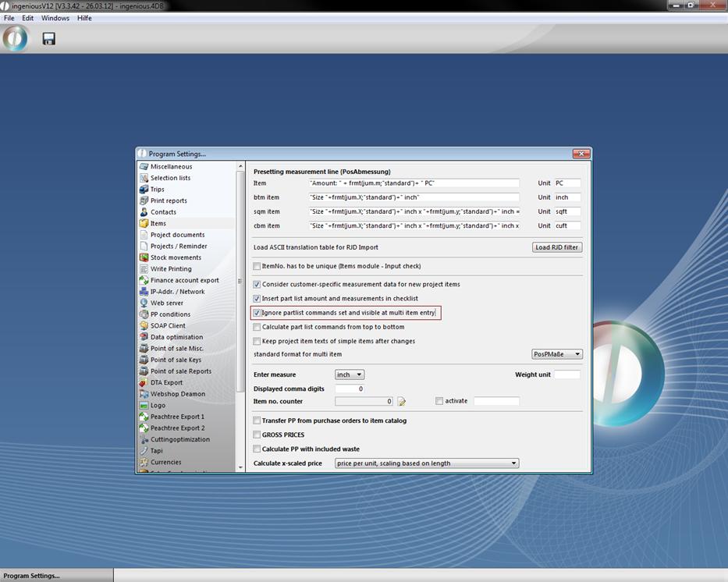Viewport: 728px width, 582px height.
Task: Open the Windows menu
Action: pyautogui.click(x=55, y=18)
